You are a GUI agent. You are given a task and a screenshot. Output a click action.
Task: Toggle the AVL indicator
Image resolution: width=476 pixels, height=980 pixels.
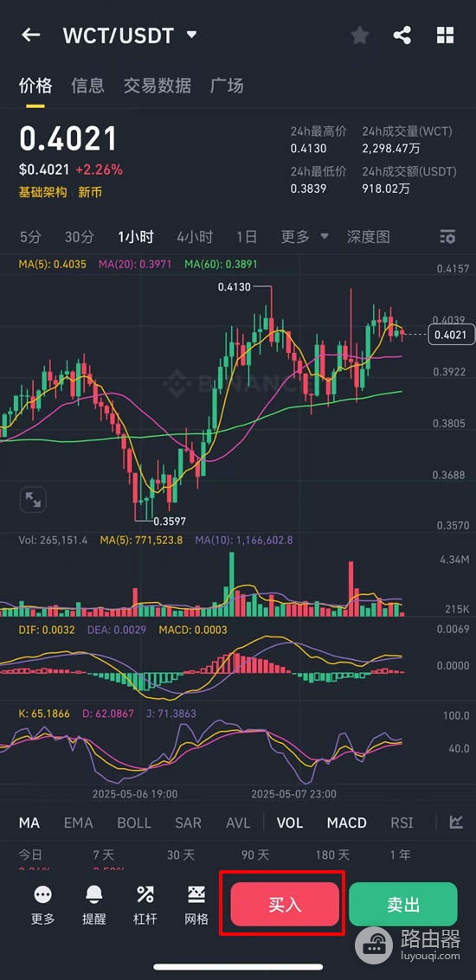coord(238,823)
